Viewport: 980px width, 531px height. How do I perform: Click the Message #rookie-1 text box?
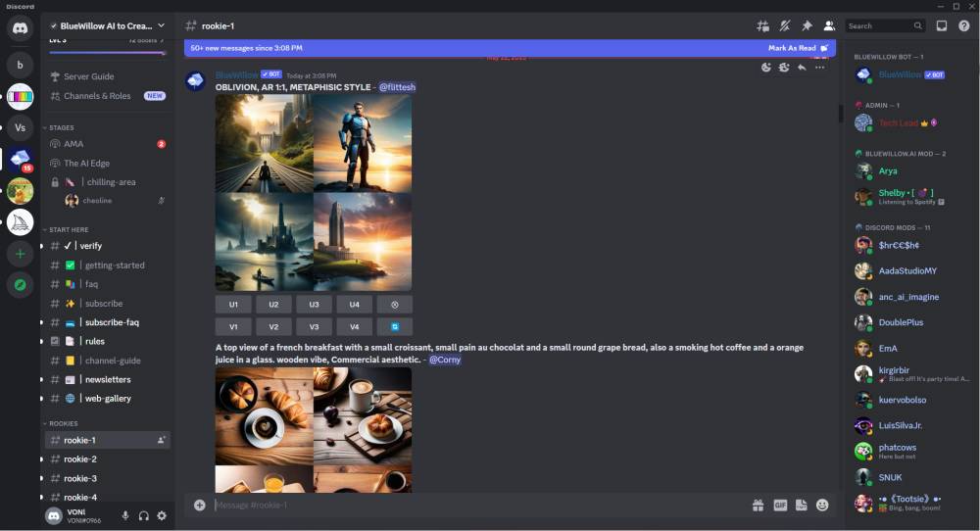pos(478,505)
